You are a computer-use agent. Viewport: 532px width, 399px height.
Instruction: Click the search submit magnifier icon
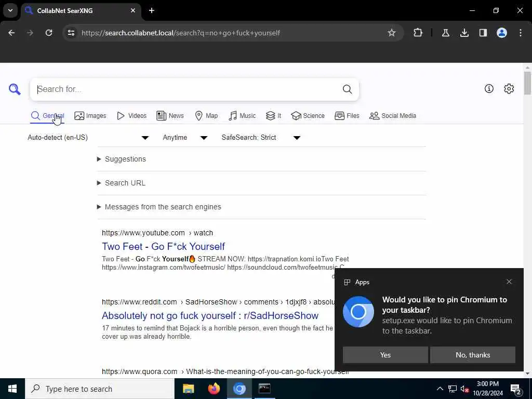coord(347,89)
